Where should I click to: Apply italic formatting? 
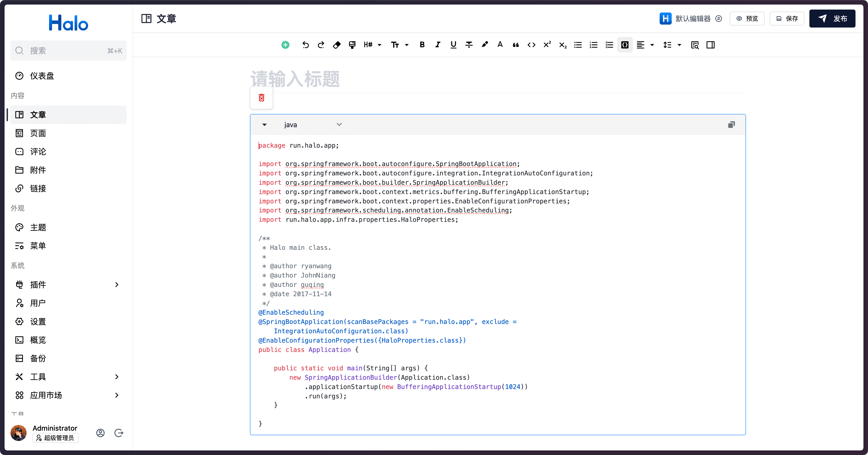[x=437, y=45]
